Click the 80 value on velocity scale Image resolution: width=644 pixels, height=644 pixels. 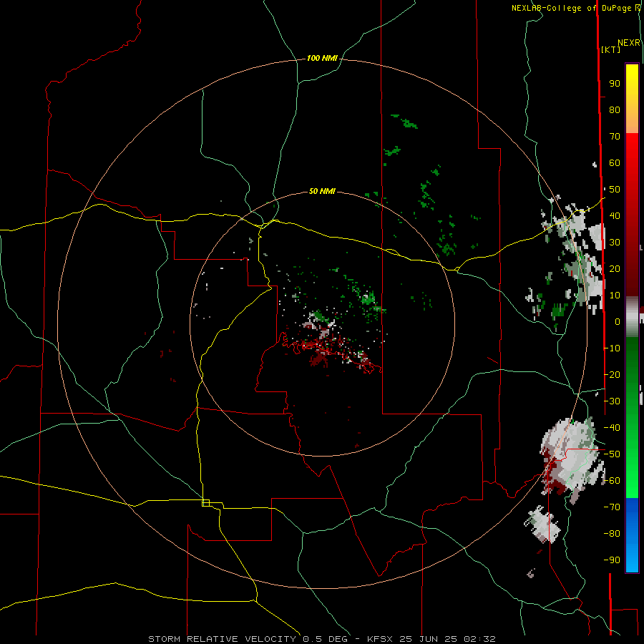[615, 110]
